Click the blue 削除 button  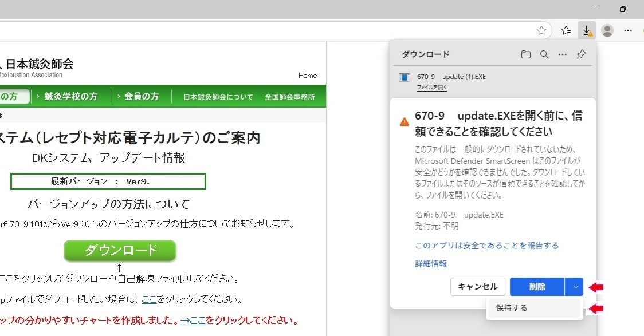(537, 287)
